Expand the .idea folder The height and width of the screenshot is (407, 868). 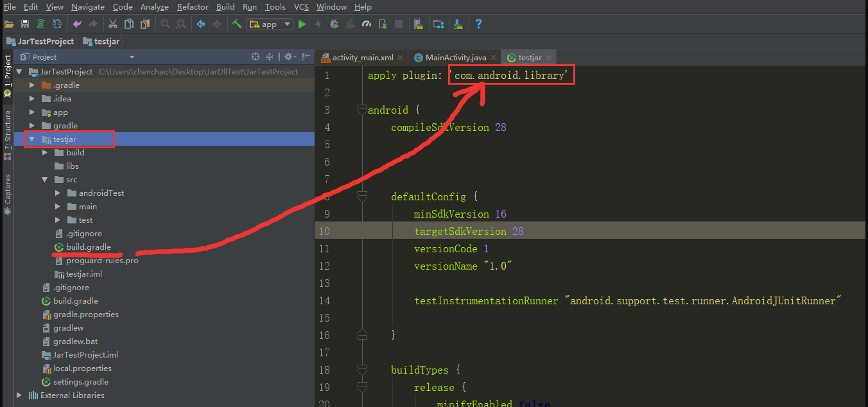31,99
